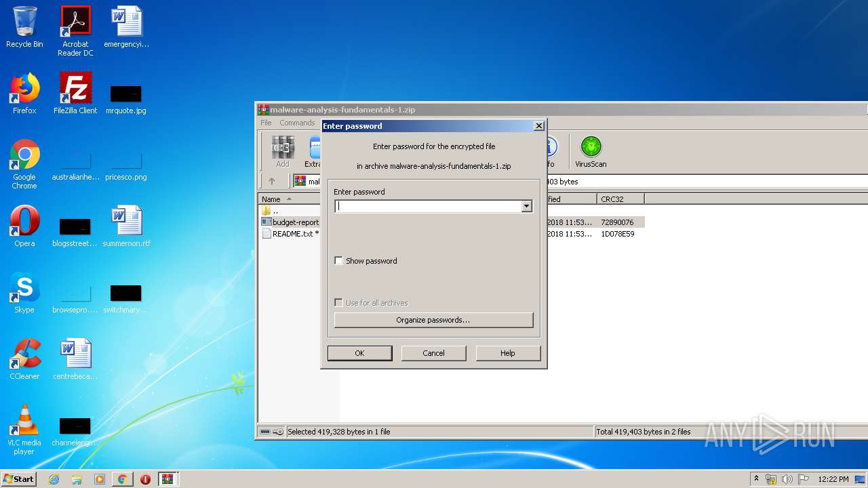
Task: Launch Google Chrome desktop shortcut
Action: pyautogui.click(x=24, y=164)
